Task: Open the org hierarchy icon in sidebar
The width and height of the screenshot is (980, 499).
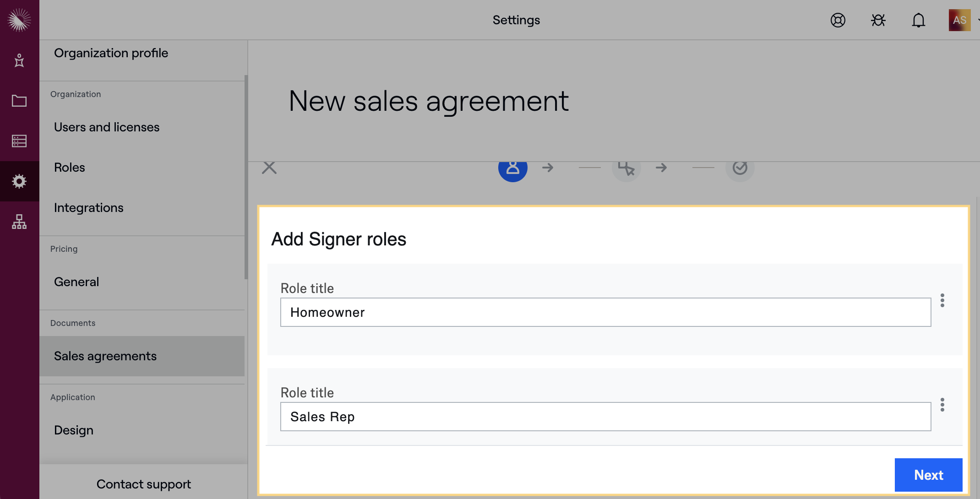Action: tap(19, 222)
